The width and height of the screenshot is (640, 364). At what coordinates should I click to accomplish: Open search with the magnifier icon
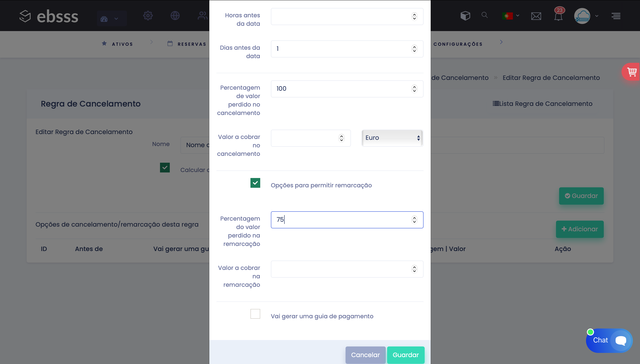(485, 15)
